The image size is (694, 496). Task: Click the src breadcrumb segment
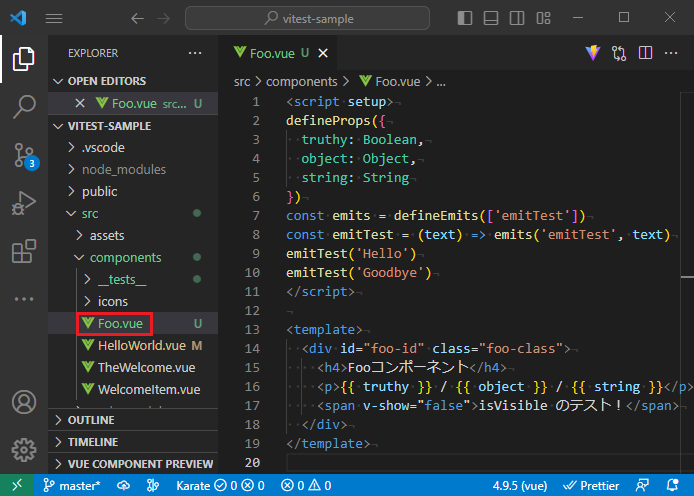pyautogui.click(x=242, y=81)
